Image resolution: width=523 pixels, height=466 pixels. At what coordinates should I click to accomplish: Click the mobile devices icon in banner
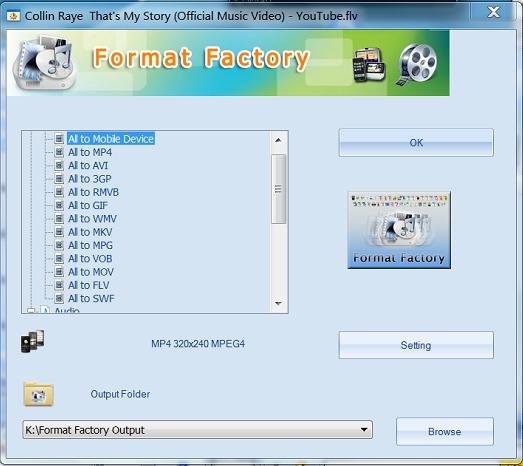point(369,65)
